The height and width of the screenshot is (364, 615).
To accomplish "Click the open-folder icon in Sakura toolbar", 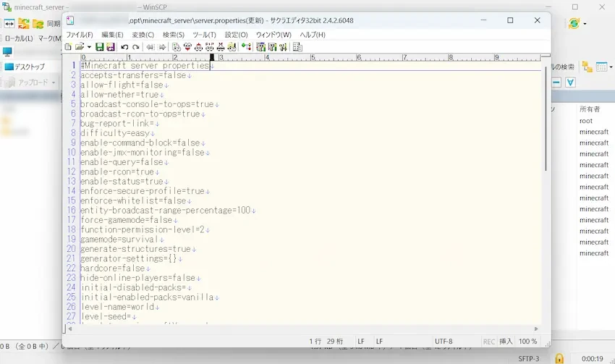I will pyautogui.click(x=80, y=47).
